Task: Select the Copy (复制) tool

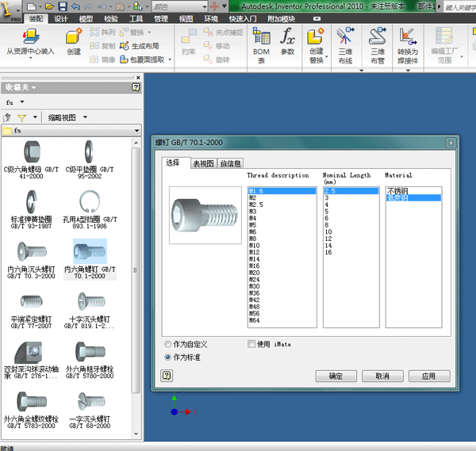Action: pyautogui.click(x=102, y=46)
